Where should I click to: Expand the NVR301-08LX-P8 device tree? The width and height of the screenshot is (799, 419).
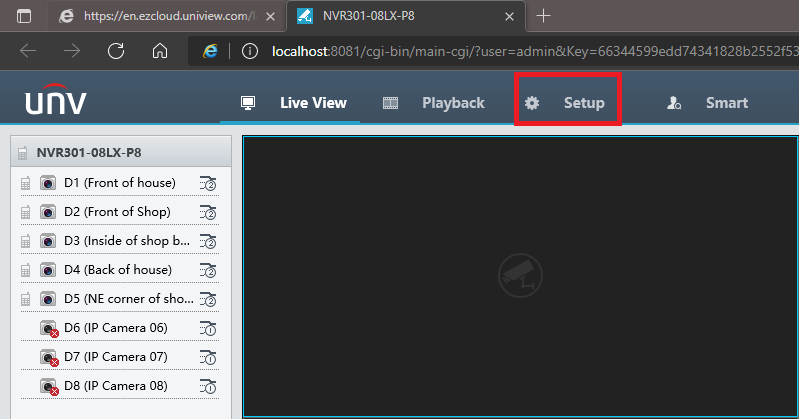coord(23,153)
